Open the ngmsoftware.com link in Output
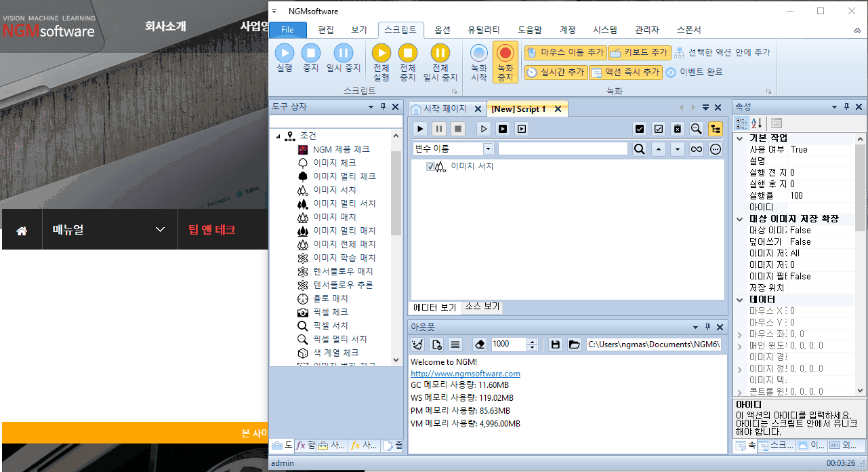868x472 pixels. coord(466,373)
